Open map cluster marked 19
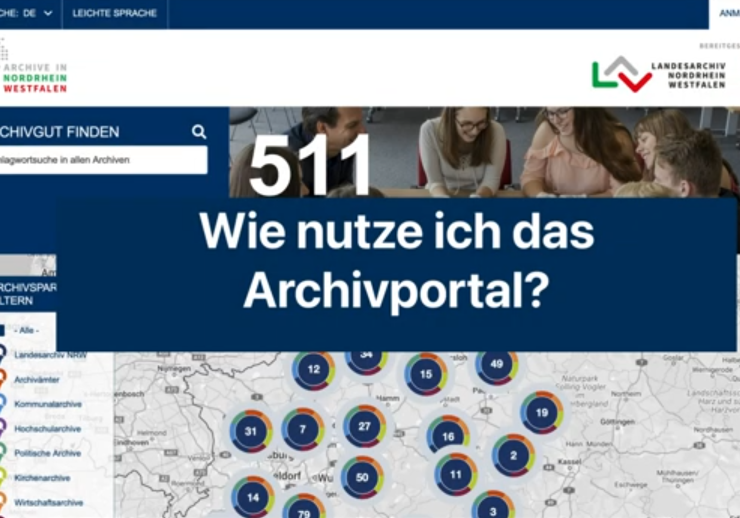740x518 pixels. (x=542, y=413)
